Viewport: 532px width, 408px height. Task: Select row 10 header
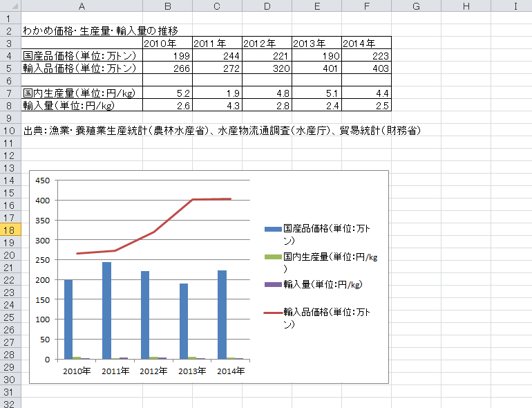coord(10,130)
